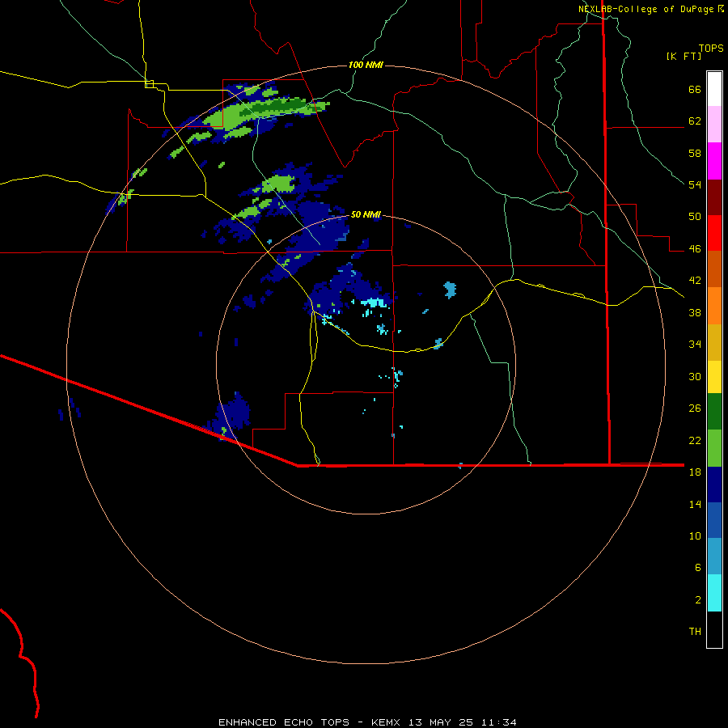Pick the dark red (maroon) legend swatch
The width and height of the screenshot is (728, 728).
714,197
